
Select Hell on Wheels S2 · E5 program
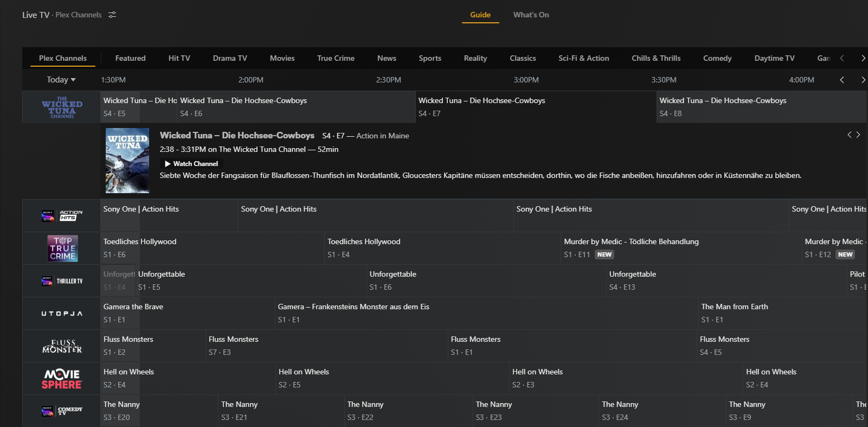[x=392, y=378]
